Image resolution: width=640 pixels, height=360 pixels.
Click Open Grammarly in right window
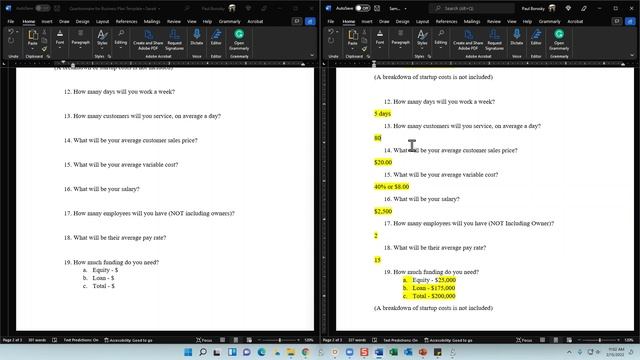point(559,39)
